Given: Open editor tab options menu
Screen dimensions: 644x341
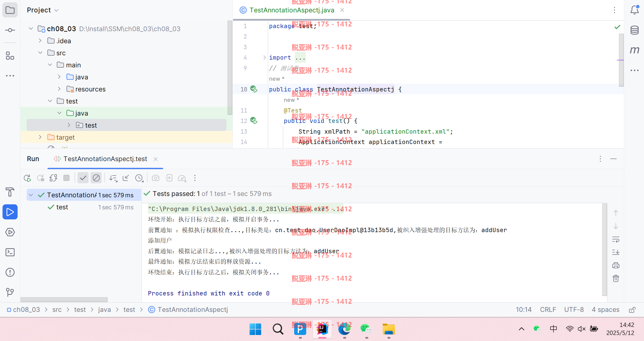Looking at the screenshot, I should pos(614,10).
